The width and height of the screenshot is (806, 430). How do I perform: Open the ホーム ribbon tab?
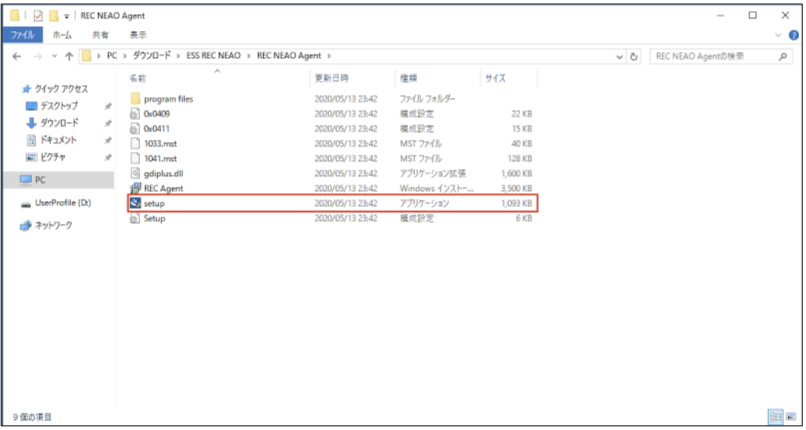63,35
